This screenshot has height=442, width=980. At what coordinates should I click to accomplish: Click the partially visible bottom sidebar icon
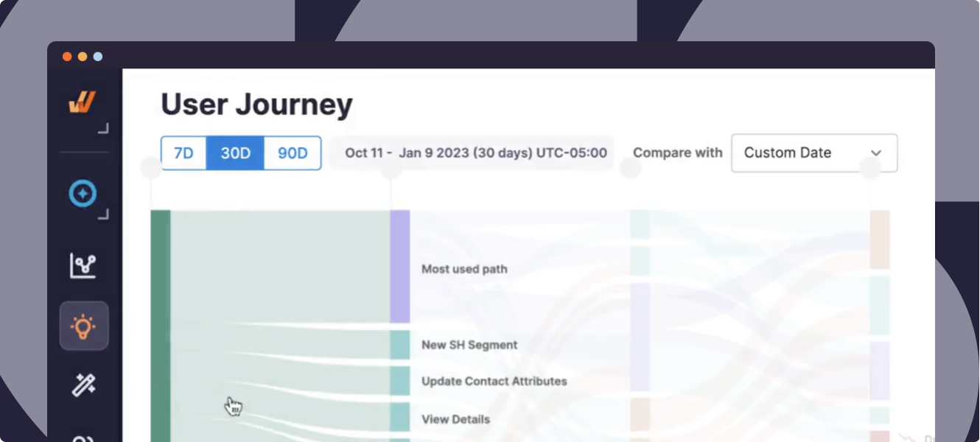pyautogui.click(x=83, y=438)
